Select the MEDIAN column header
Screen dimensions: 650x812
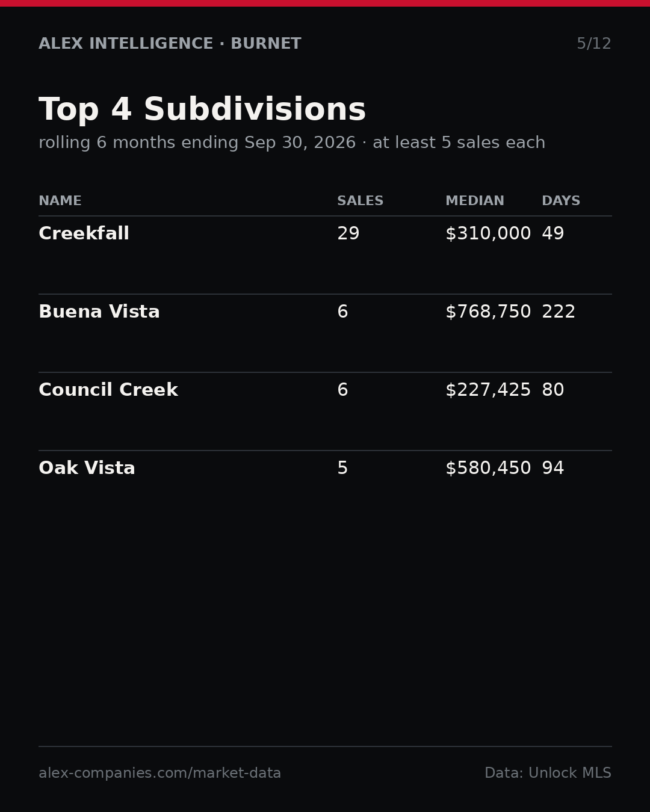[475, 201]
